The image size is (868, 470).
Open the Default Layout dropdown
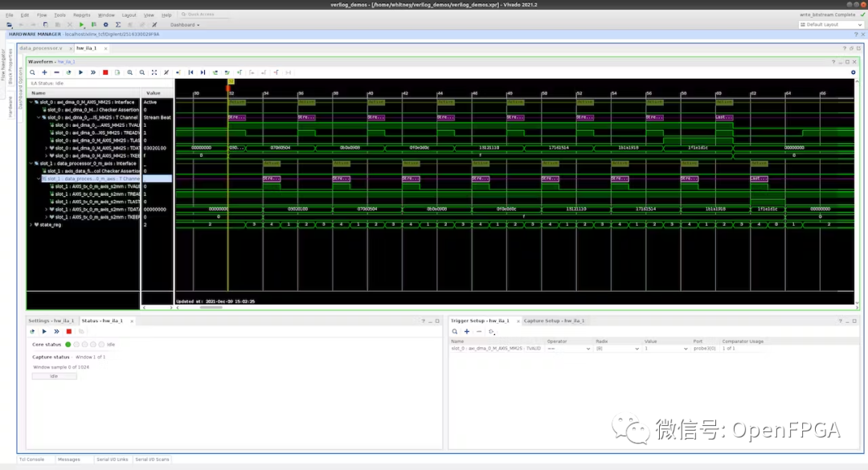(x=831, y=25)
